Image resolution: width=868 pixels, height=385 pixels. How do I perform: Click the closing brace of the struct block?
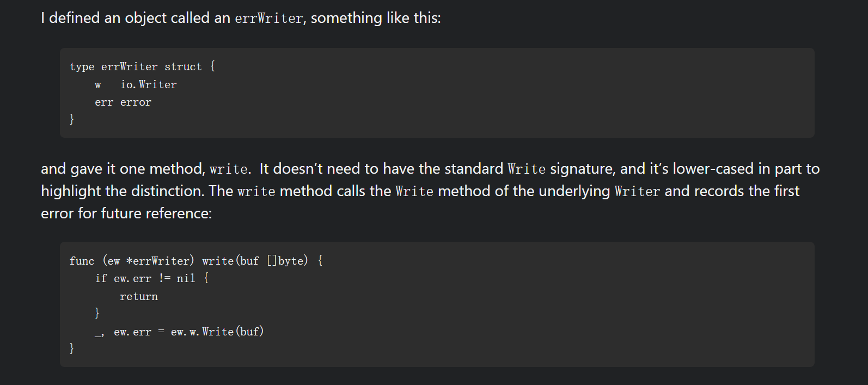[72, 119]
